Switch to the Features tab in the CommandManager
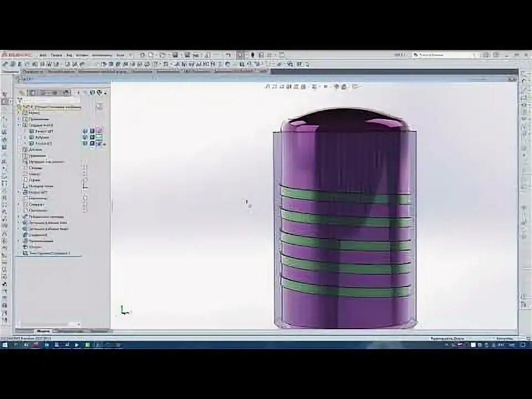 tap(33, 73)
